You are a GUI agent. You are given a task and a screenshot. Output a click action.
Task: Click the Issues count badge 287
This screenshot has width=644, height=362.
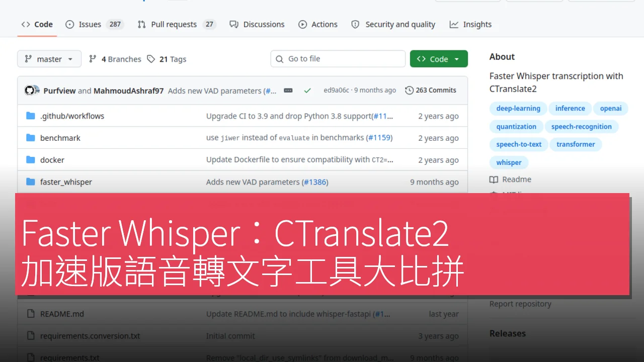click(115, 24)
